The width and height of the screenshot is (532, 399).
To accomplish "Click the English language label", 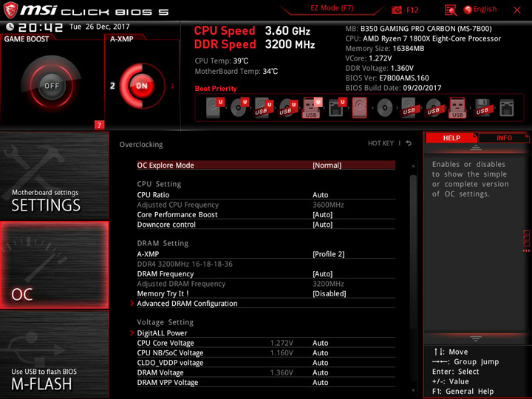I will click(x=485, y=9).
